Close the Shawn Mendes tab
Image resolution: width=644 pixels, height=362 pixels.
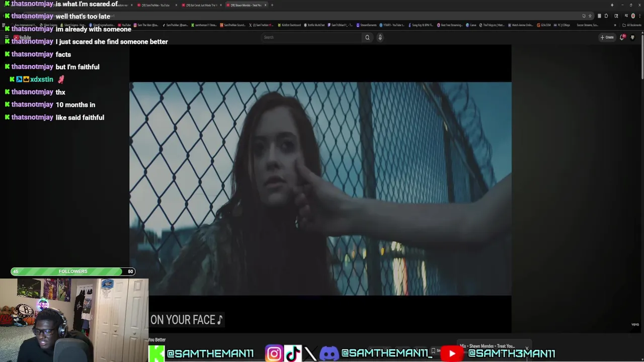coord(265,5)
